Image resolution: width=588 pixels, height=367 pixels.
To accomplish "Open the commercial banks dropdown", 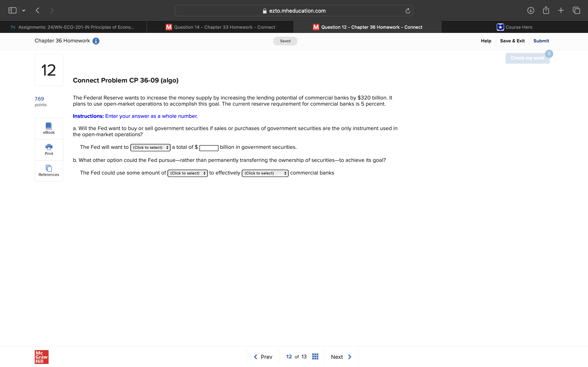I will click(265, 173).
